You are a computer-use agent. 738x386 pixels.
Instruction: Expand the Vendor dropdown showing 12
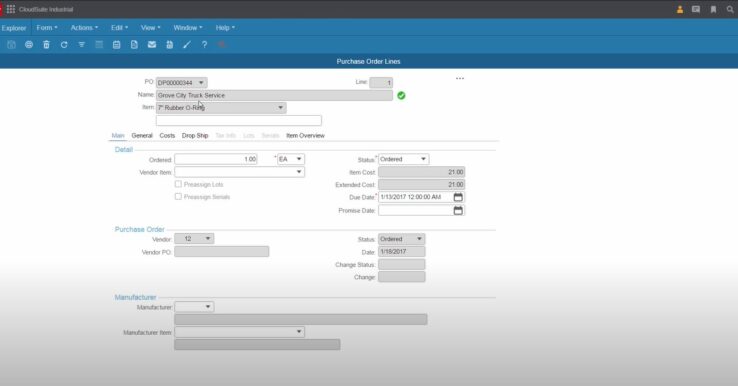pyautogui.click(x=208, y=239)
